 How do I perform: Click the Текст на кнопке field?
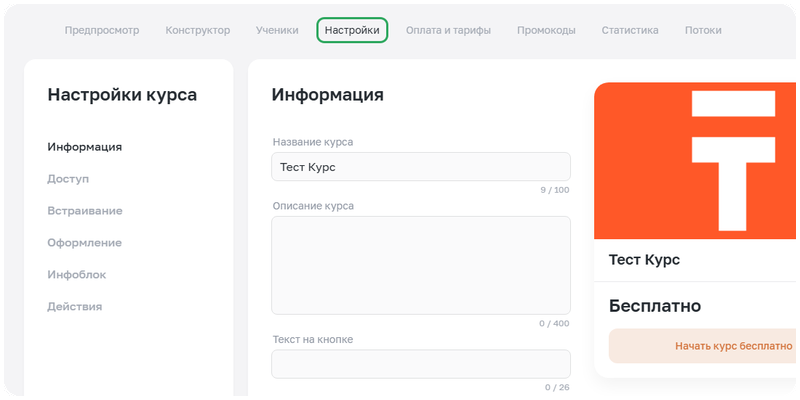click(x=420, y=364)
